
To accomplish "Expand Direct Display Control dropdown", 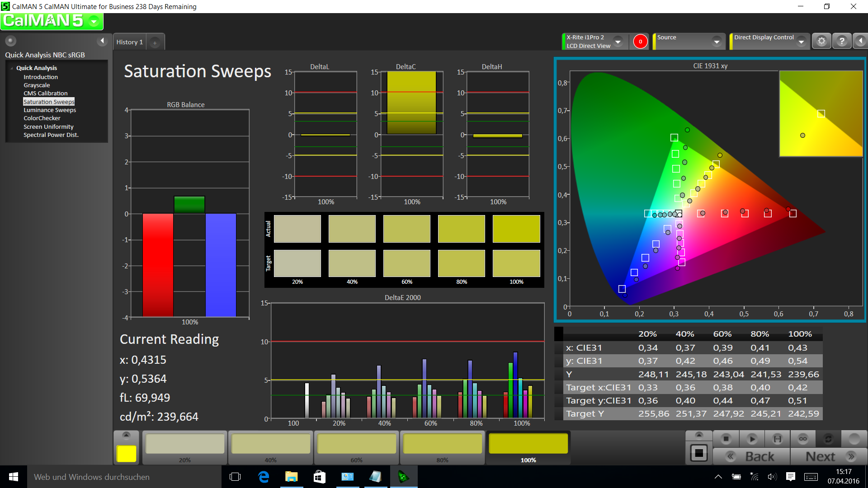I will point(801,42).
